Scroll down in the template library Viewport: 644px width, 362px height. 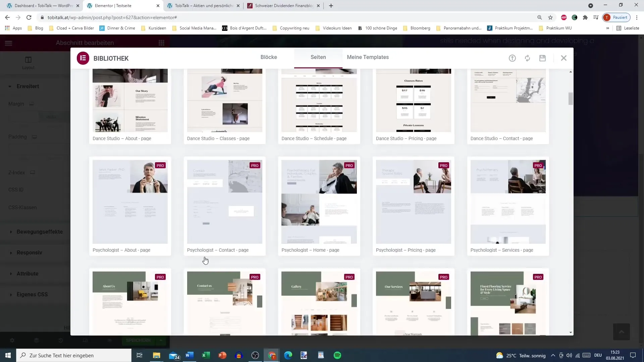coord(571,332)
